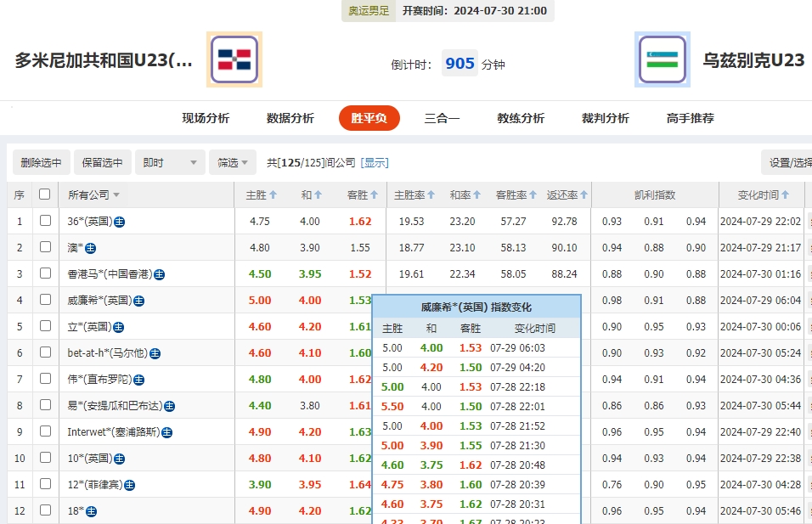Screen dimensions: 812x524
Task: Sort by 客胜 using its arrow icon
Action: pos(374,194)
